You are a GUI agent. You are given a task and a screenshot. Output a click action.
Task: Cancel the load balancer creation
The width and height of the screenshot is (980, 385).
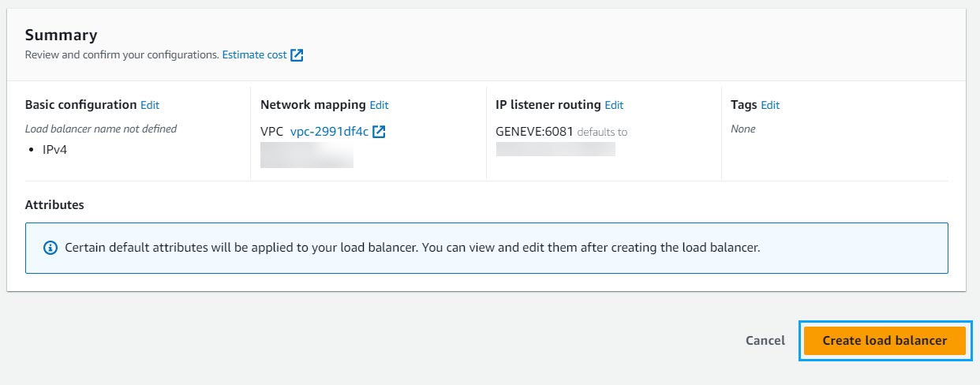(765, 341)
